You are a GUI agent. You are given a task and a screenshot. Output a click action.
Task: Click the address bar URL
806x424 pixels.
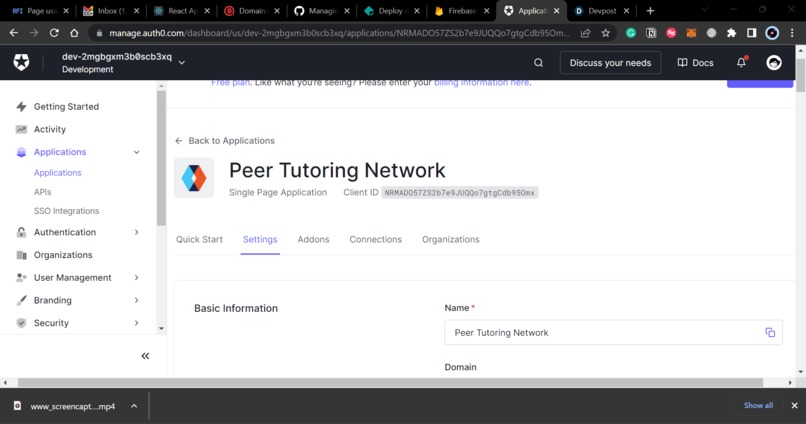[x=339, y=33]
